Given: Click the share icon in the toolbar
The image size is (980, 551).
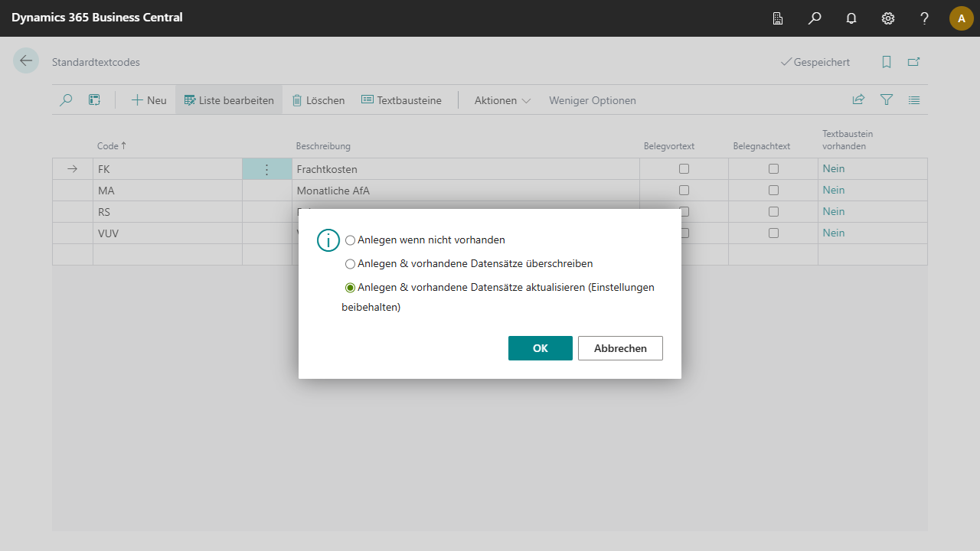Looking at the screenshot, I should click(x=859, y=100).
